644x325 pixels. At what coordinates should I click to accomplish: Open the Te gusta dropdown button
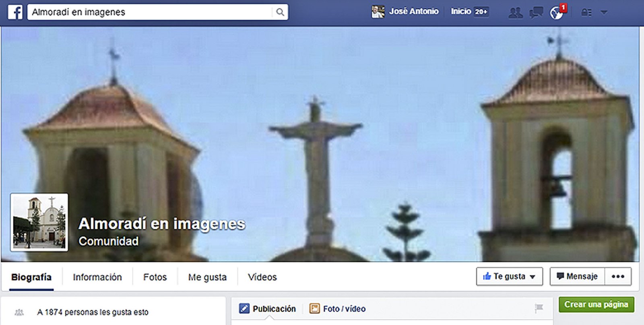pyautogui.click(x=510, y=277)
